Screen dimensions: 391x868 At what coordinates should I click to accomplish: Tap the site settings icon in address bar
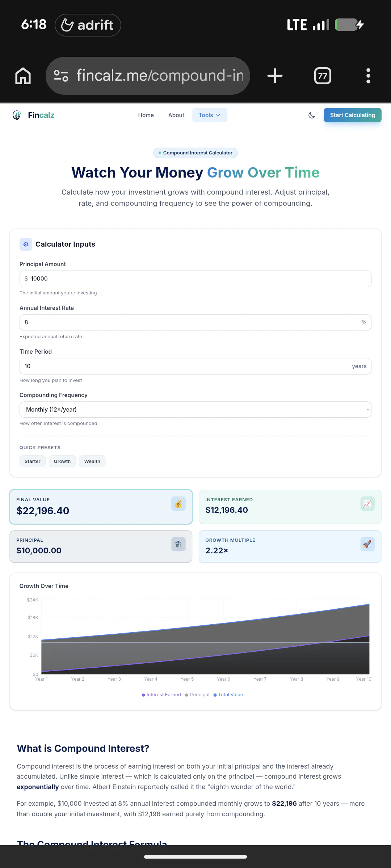click(x=61, y=76)
